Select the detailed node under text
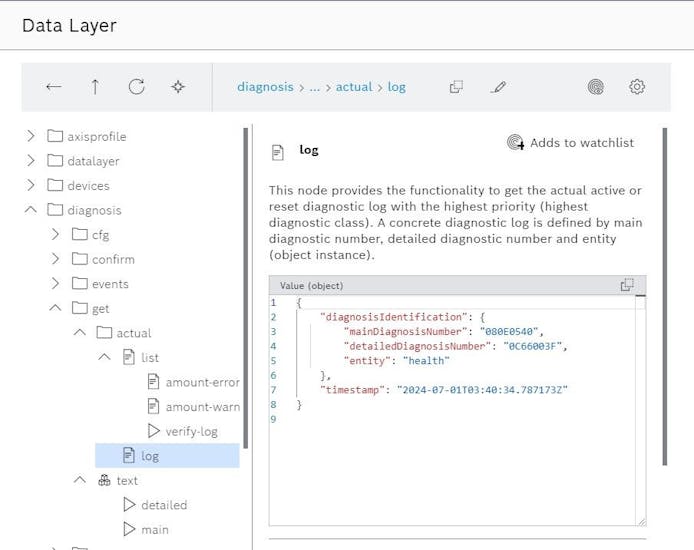Viewport: 694px width, 550px height. [x=163, y=505]
